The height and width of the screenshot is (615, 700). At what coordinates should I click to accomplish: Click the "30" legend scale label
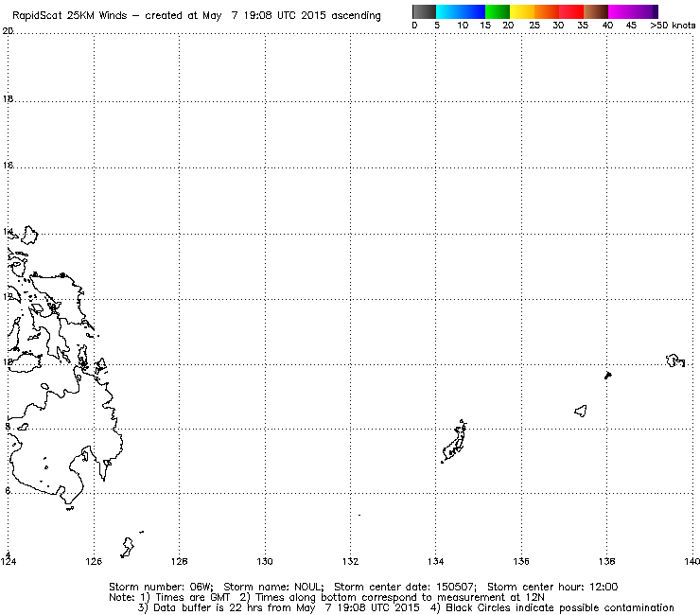click(x=558, y=26)
